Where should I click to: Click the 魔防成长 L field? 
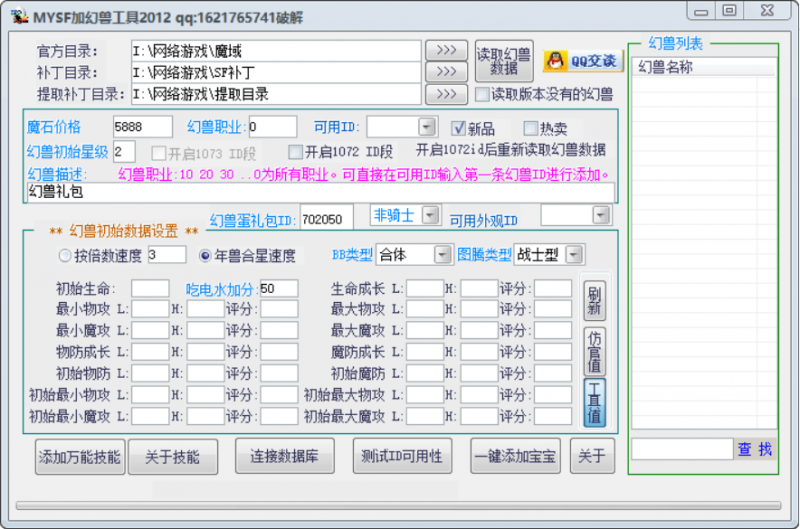tap(424, 351)
